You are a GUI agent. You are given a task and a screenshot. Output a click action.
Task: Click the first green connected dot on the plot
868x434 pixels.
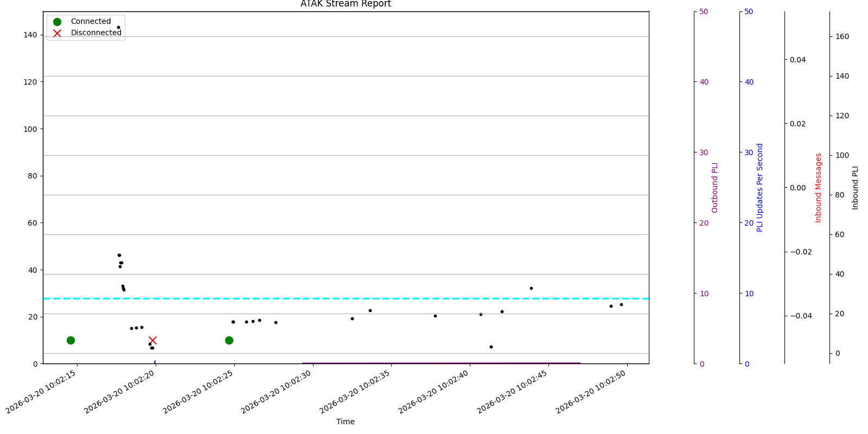[x=71, y=340]
